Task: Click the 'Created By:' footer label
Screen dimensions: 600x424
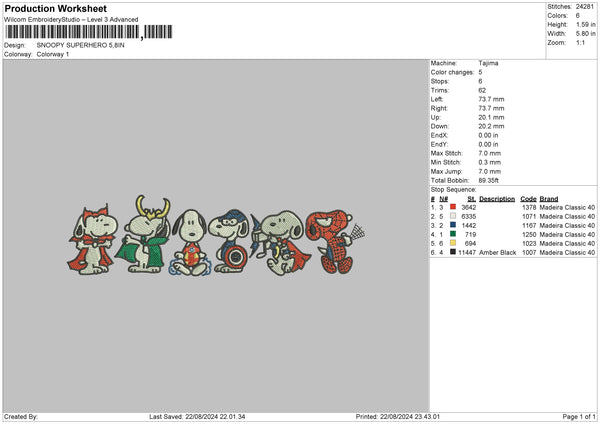Action: [x=21, y=417]
